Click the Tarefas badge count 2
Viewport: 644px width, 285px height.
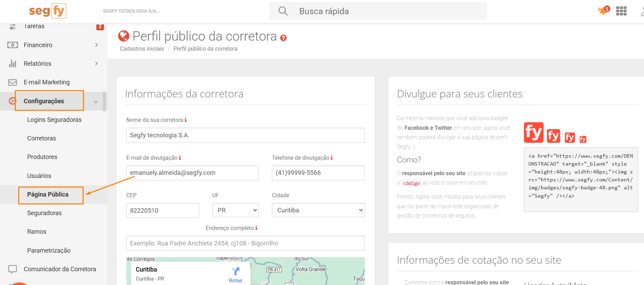100,27
